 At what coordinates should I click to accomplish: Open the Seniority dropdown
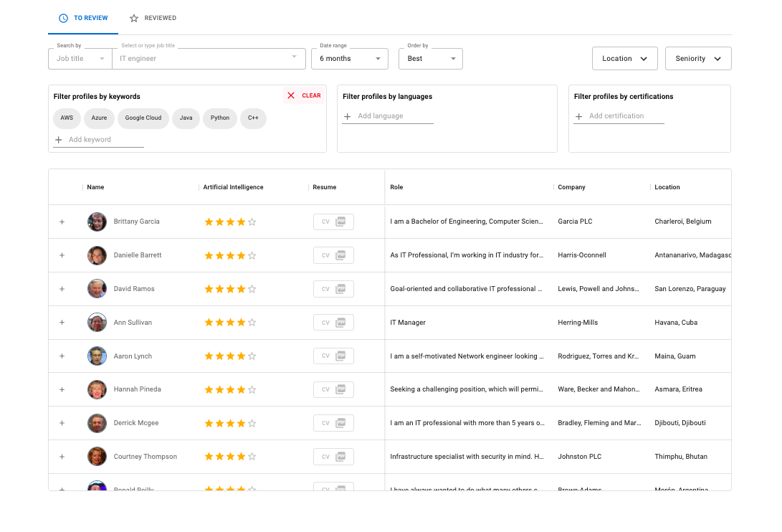(697, 58)
